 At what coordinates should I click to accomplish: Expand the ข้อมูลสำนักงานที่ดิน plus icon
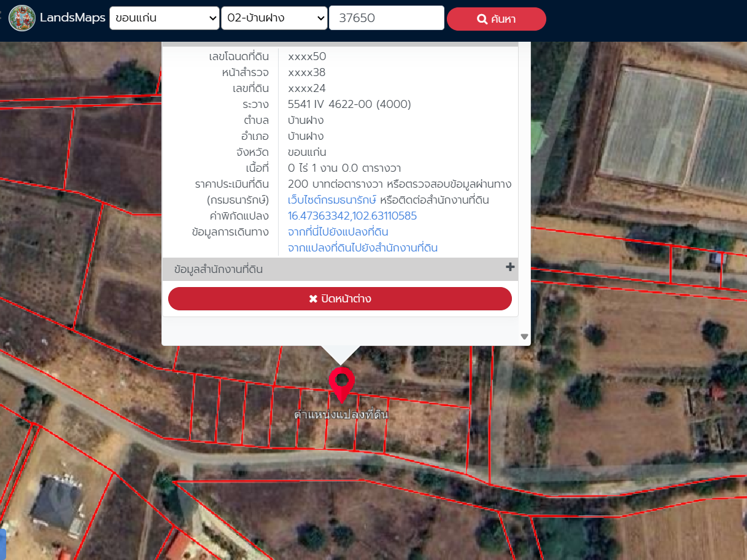(x=509, y=267)
